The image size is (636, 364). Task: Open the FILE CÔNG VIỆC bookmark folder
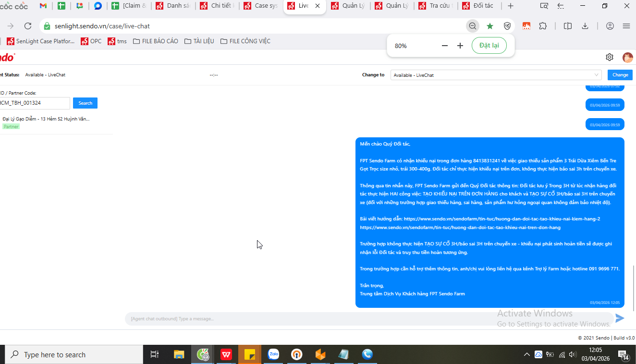(x=245, y=41)
